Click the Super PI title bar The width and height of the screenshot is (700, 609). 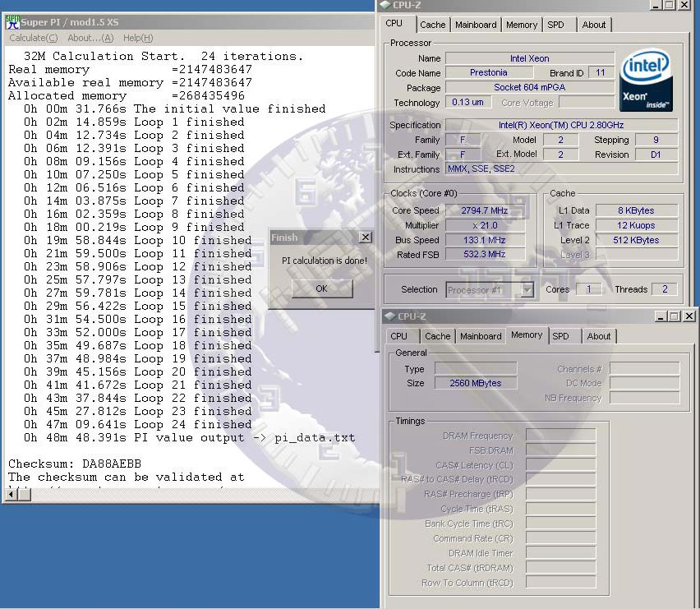tap(189, 22)
